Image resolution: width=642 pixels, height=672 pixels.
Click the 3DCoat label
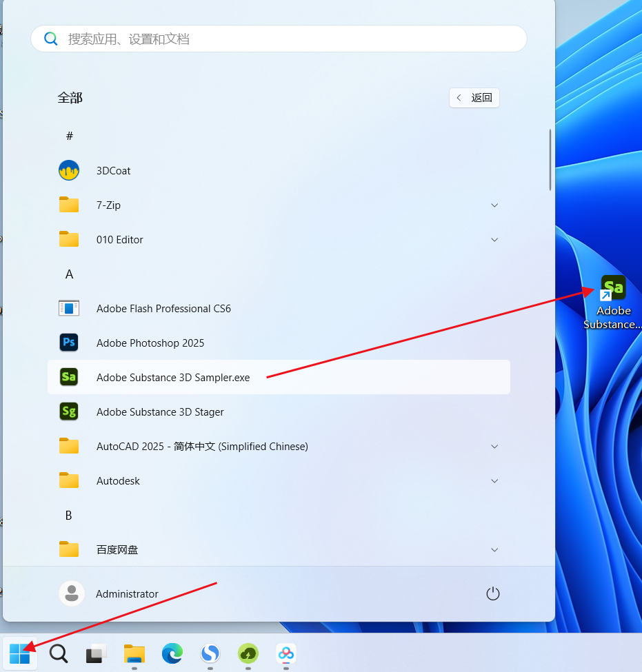pos(113,170)
